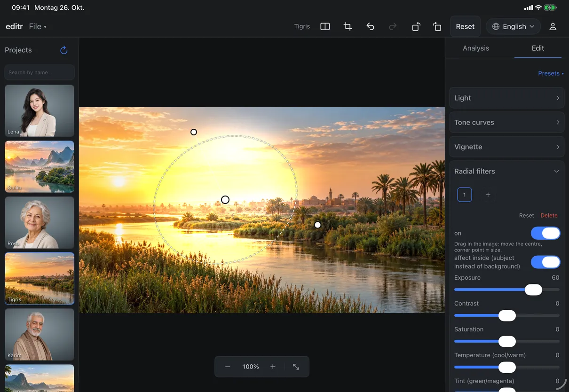The width and height of the screenshot is (569, 392).
Task: Click the Search by name field
Action: point(40,72)
